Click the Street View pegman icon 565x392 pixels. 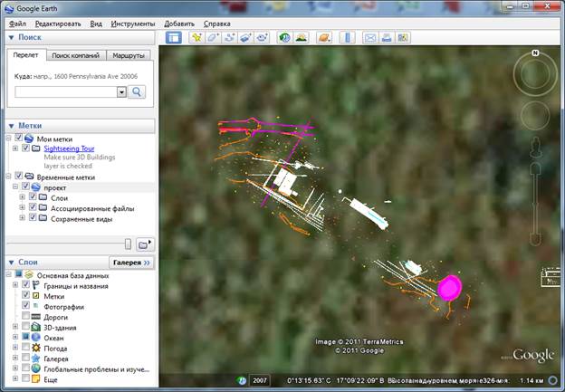click(536, 147)
